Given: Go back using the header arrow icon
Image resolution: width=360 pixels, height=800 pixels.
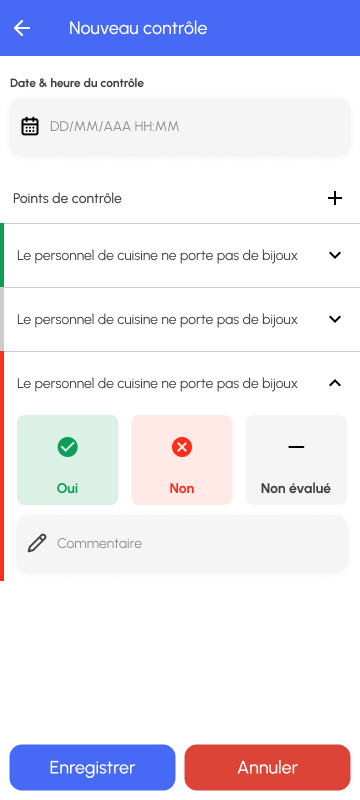Looking at the screenshot, I should point(22,28).
